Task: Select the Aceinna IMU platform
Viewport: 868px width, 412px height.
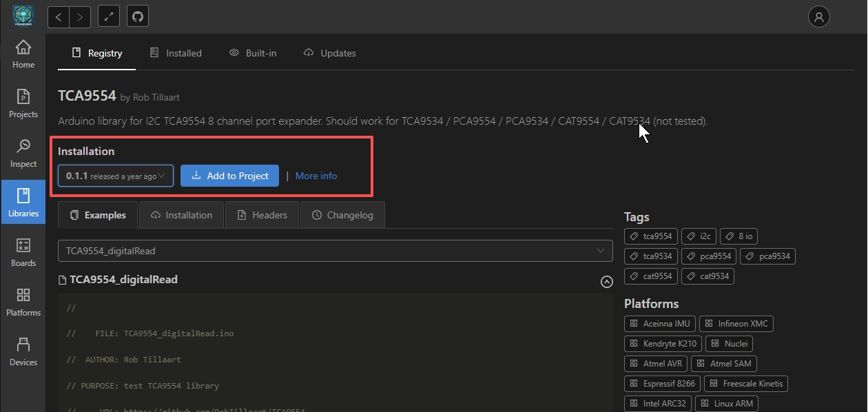Action: 660,324
